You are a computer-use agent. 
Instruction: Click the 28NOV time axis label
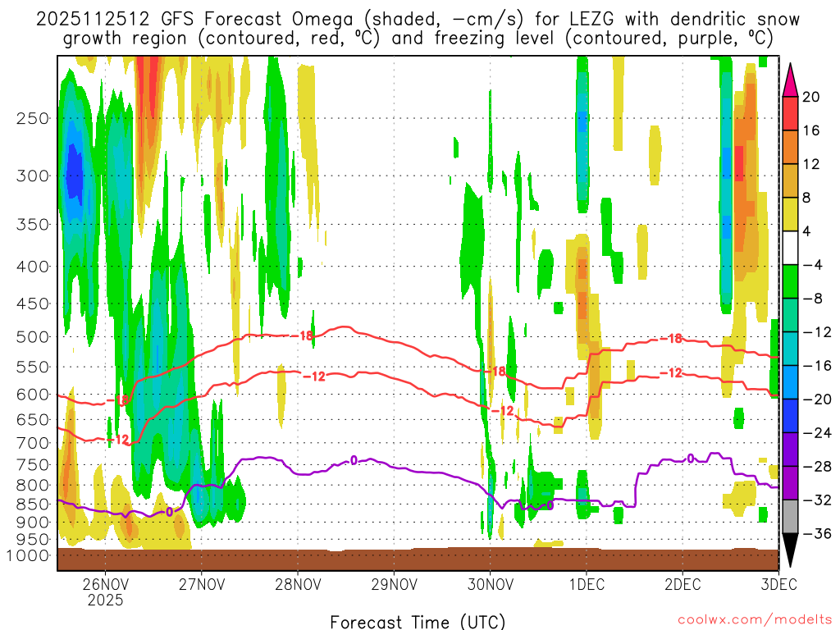click(x=298, y=584)
